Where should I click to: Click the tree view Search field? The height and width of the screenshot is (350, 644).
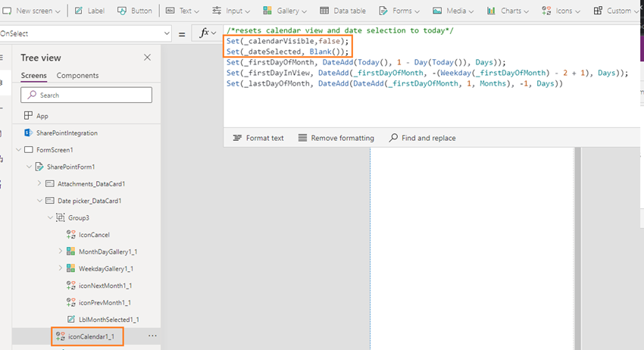coord(86,95)
